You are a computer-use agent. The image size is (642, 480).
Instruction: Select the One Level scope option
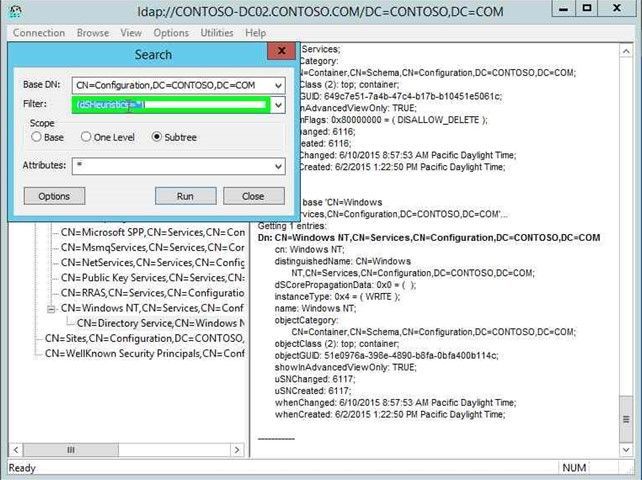86,137
